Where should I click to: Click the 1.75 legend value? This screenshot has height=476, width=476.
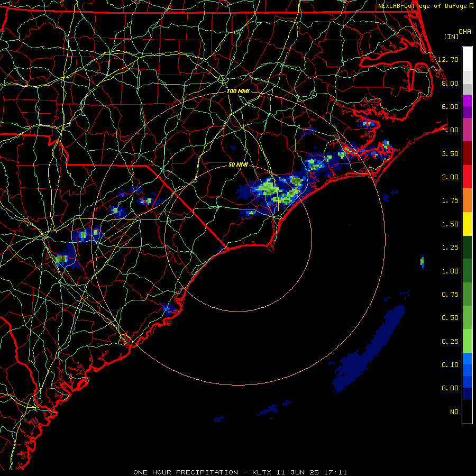point(450,200)
